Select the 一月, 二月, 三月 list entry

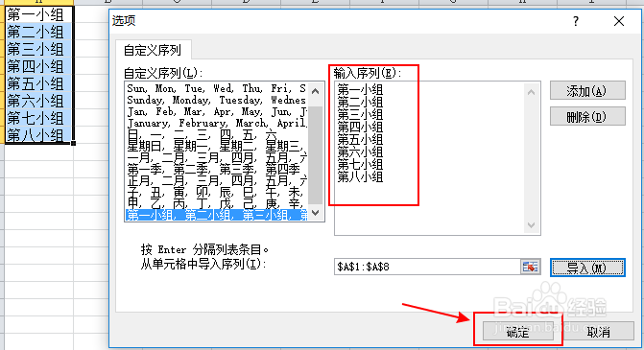pos(216,157)
